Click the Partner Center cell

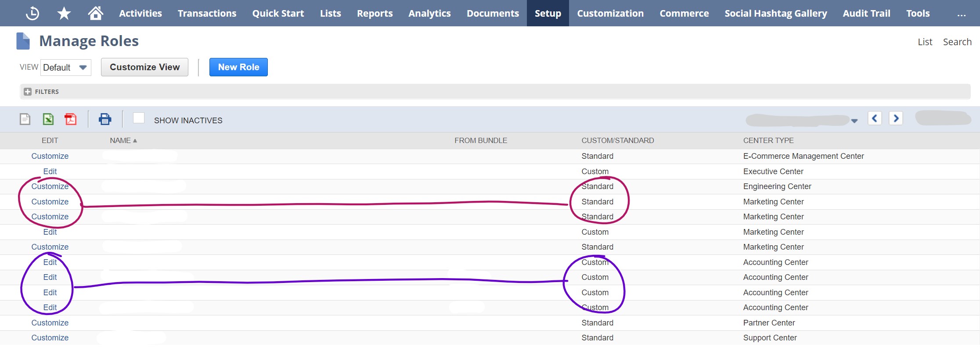769,323
